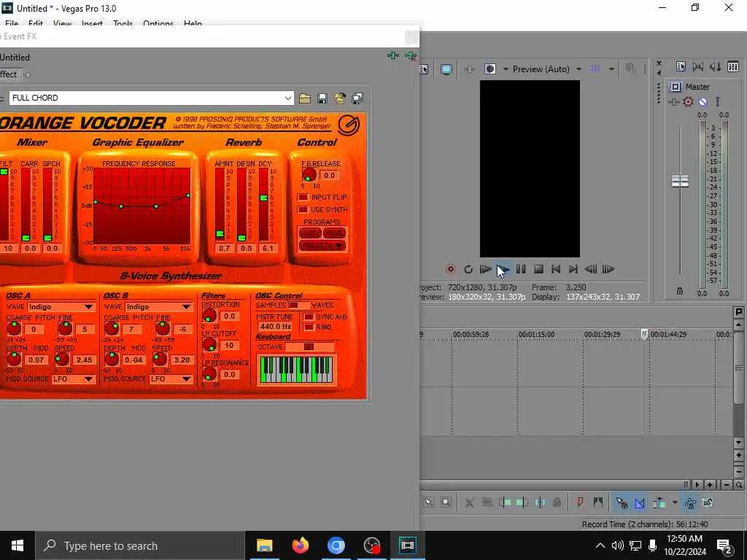Image resolution: width=747 pixels, height=560 pixels.
Task: Stop playback in preview transport
Action: 538,270
